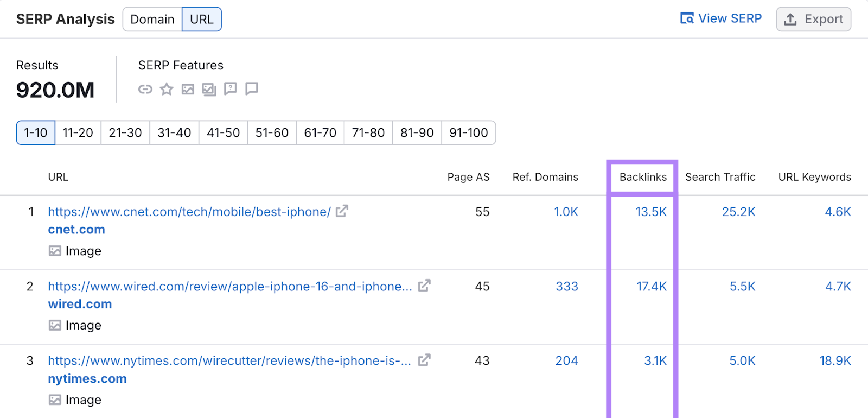
Task: Show results 1-10
Action: [x=36, y=132]
